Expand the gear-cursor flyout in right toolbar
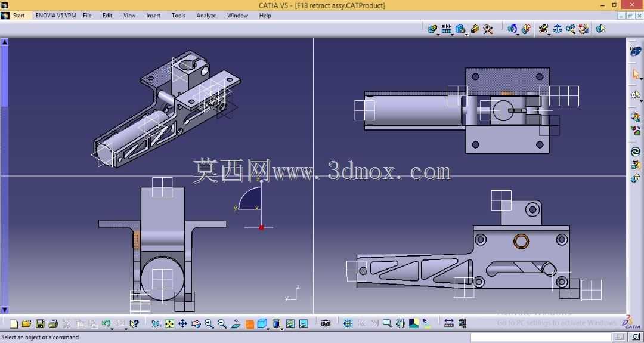Image resolution: width=644 pixels, height=343 pixels. [640, 100]
